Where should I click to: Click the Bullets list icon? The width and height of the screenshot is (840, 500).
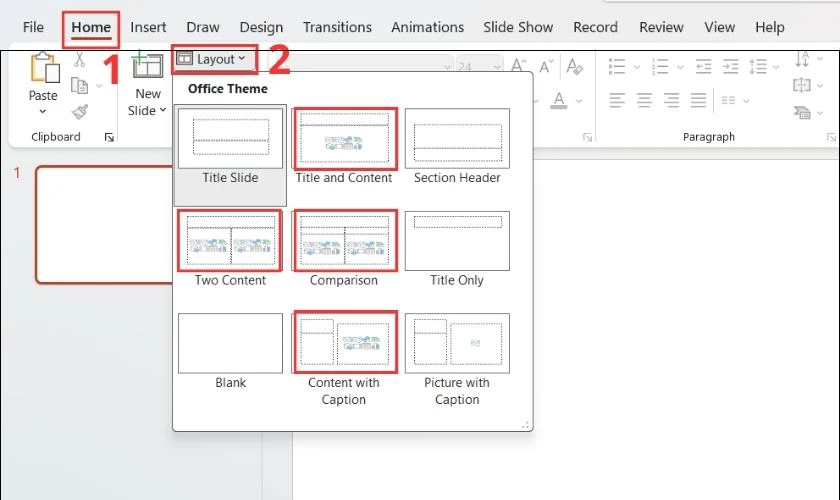617,66
